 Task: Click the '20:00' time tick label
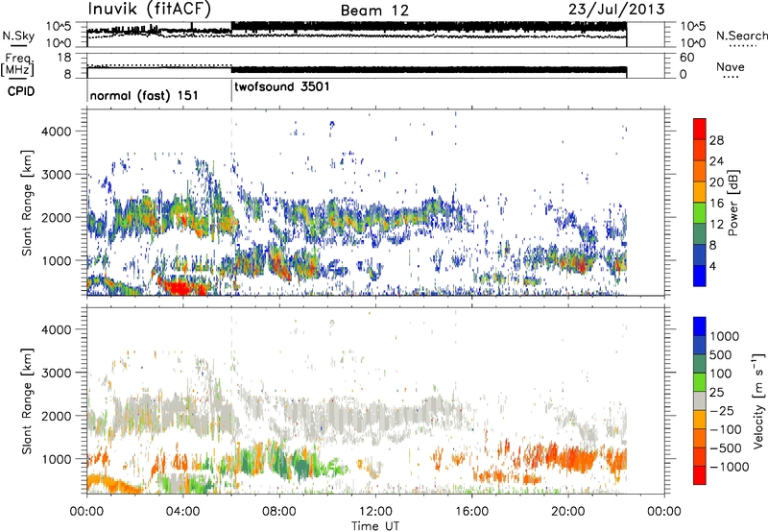tap(568, 512)
